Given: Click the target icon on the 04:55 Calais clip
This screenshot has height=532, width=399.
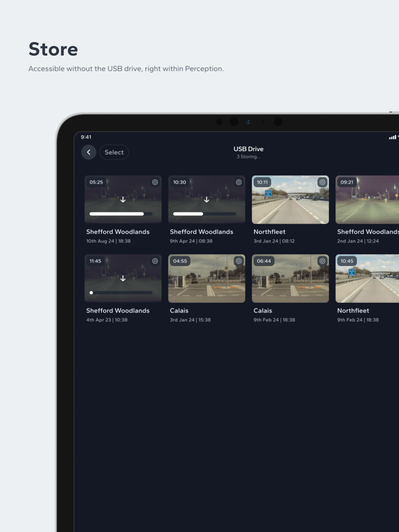Looking at the screenshot, I should pos(239,261).
